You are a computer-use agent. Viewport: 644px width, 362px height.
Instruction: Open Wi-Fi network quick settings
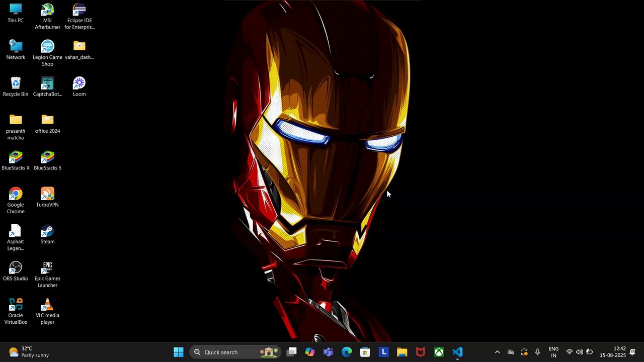[x=570, y=352]
